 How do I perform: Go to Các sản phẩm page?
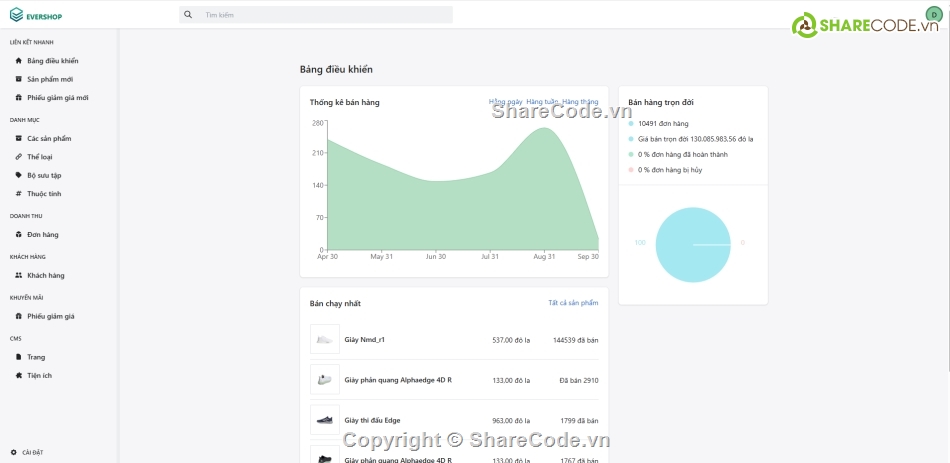pos(49,139)
